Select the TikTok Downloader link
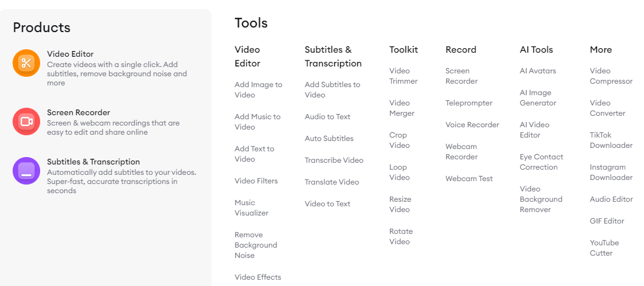Viewport: 644px width, 286px height. tap(611, 140)
